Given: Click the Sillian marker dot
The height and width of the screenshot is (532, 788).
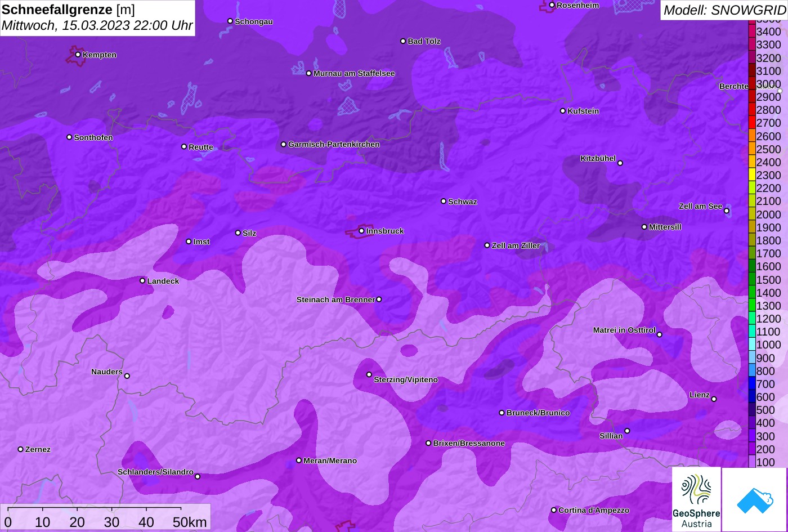Looking at the screenshot, I should point(627,431).
